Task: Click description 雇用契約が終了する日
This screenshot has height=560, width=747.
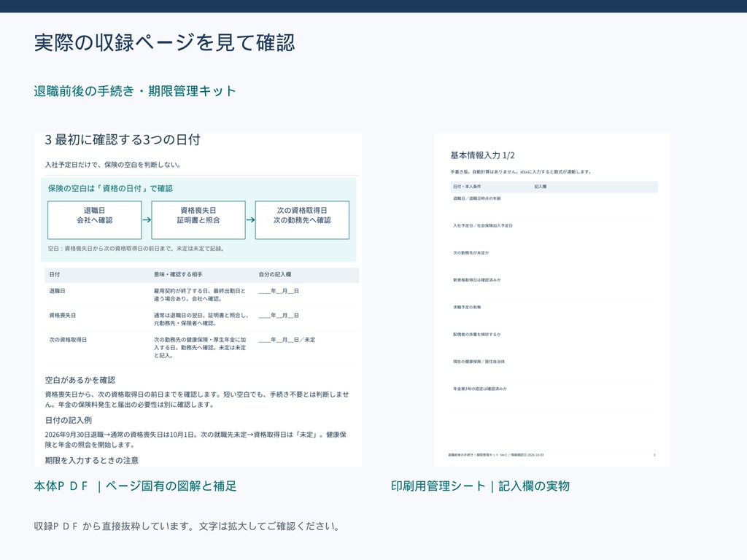Action: coord(200,295)
